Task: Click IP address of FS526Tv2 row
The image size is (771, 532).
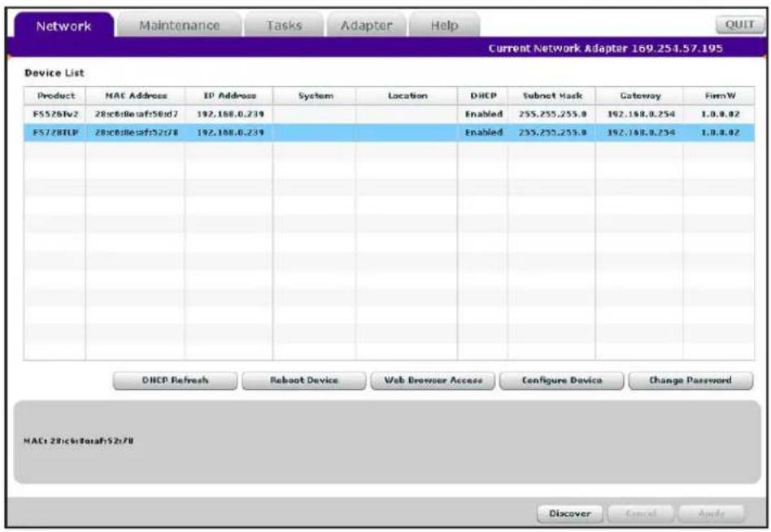Action: tap(230, 115)
